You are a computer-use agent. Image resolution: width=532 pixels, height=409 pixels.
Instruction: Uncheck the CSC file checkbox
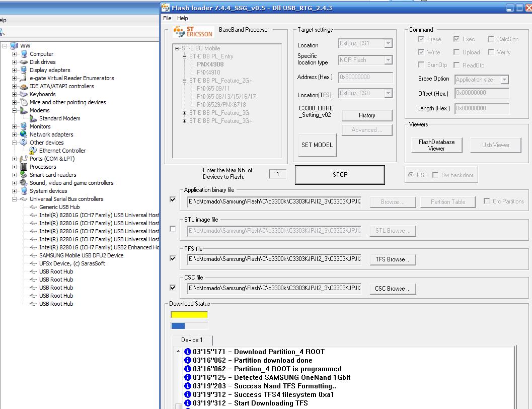[x=173, y=288]
